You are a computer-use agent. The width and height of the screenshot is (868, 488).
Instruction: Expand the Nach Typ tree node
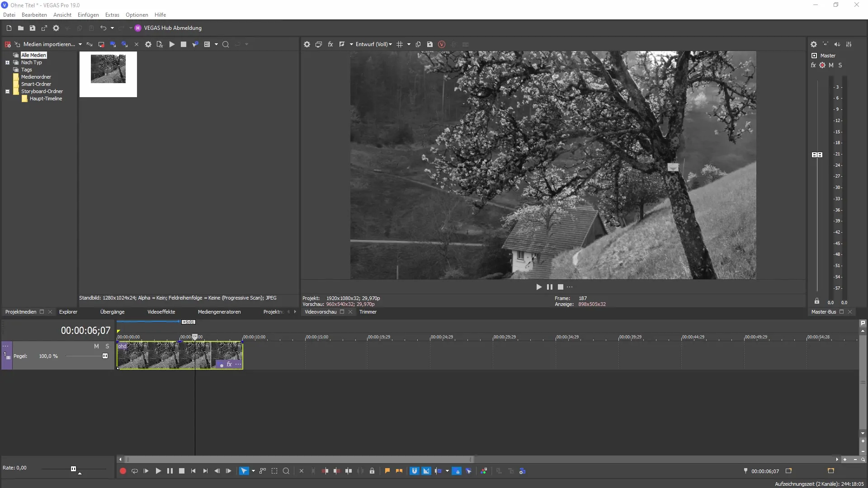coord(7,62)
